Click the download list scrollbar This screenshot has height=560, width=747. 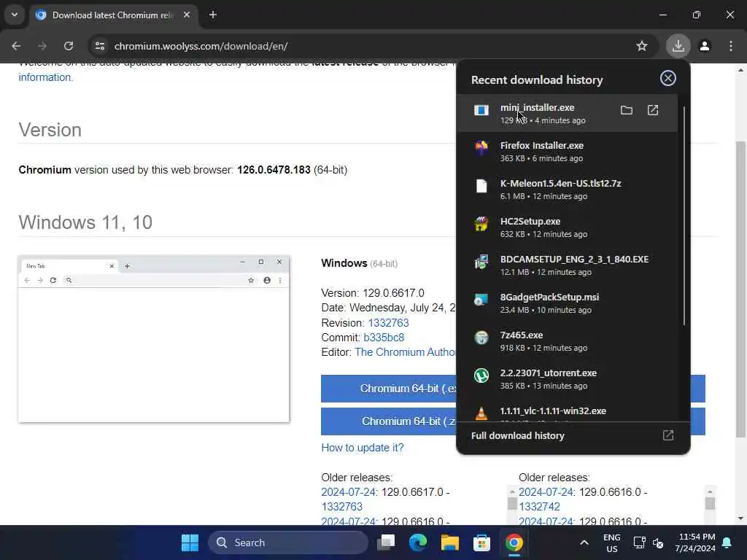tap(684, 216)
